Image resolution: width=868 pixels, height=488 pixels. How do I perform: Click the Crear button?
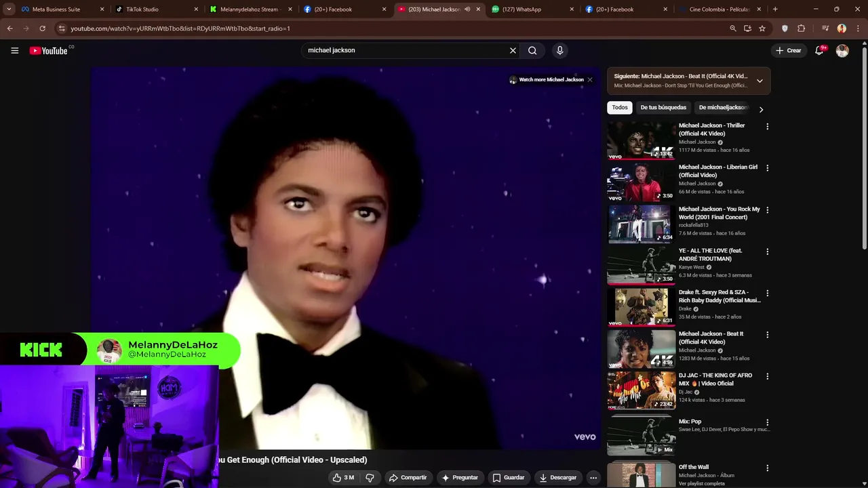coord(789,50)
